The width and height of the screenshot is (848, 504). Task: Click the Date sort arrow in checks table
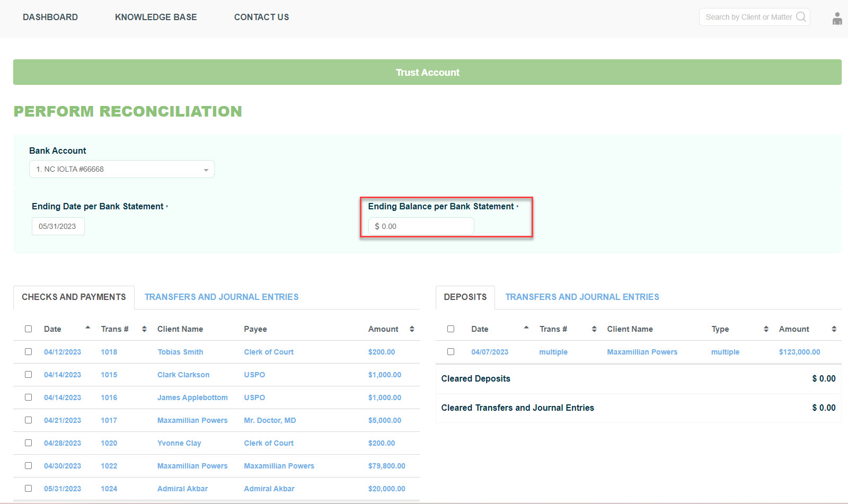coord(88,328)
